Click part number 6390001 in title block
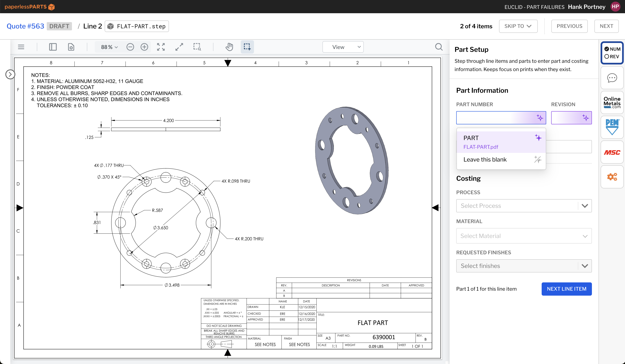Image resolution: width=625 pixels, height=364 pixels. click(383, 337)
